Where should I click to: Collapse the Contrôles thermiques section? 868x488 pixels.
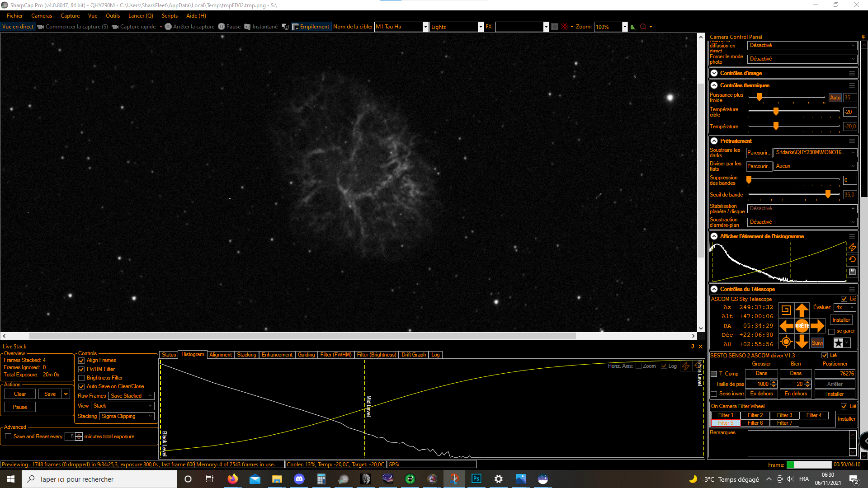coord(714,85)
